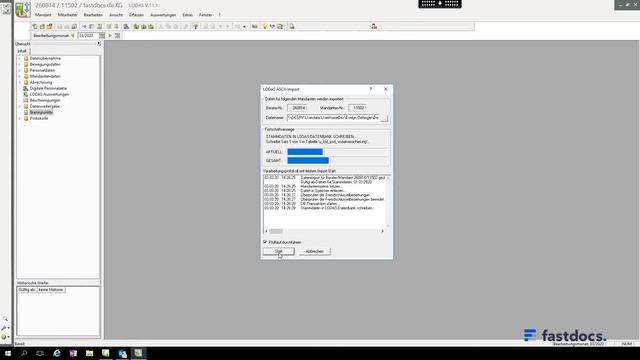Click the protocol list horizontal scrollbar thumb

coord(276,231)
